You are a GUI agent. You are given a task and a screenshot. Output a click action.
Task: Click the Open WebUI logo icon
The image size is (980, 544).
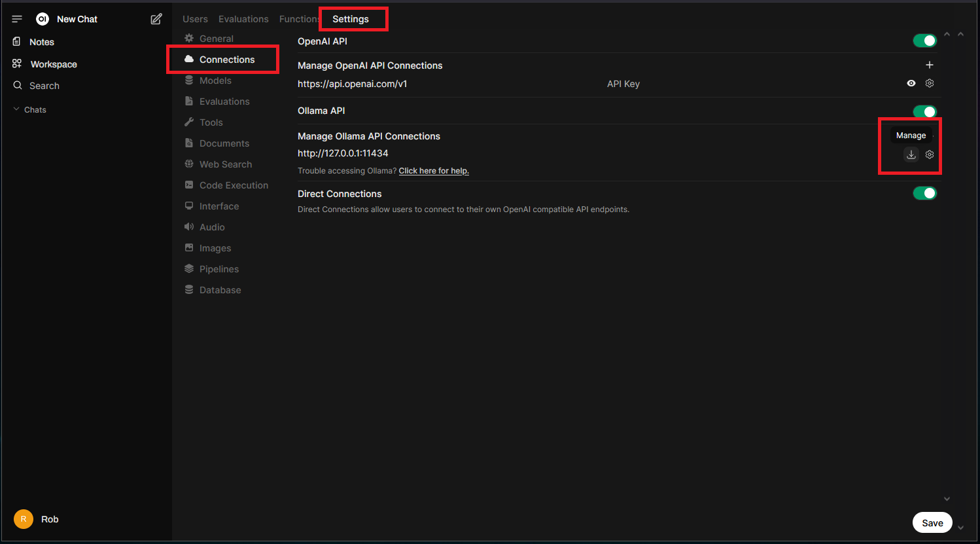[x=43, y=19]
